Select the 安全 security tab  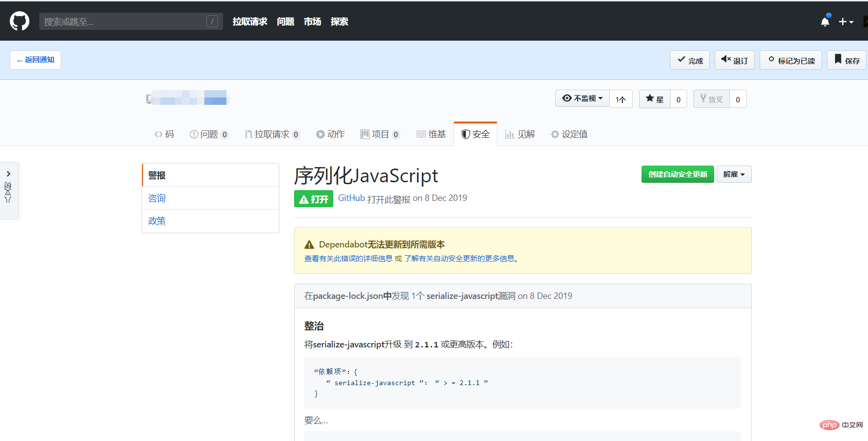click(475, 134)
